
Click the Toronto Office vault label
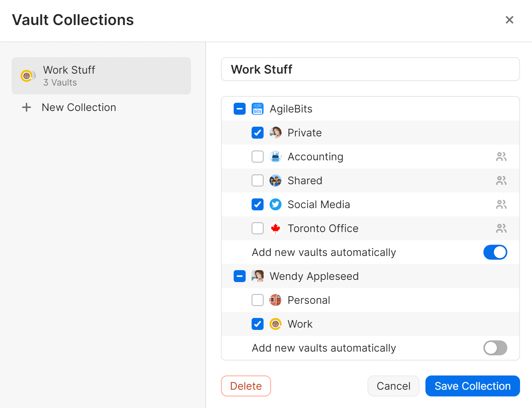coord(323,228)
